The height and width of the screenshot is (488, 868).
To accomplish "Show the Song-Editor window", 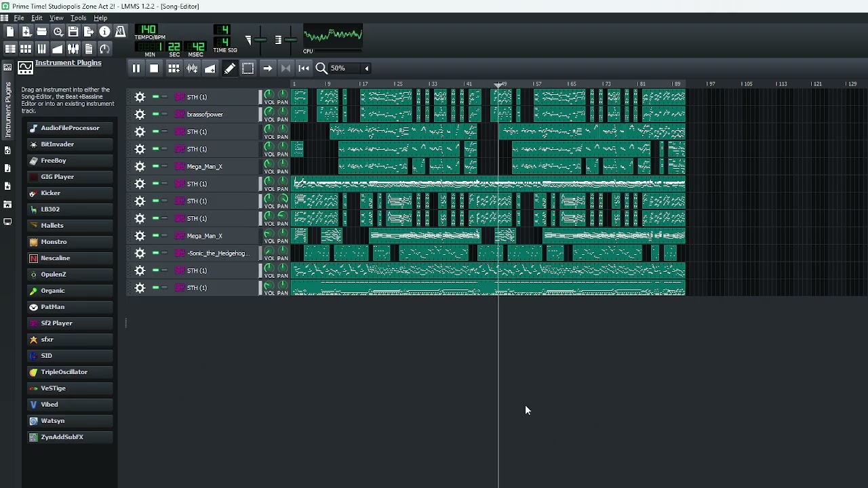I will click(x=10, y=49).
